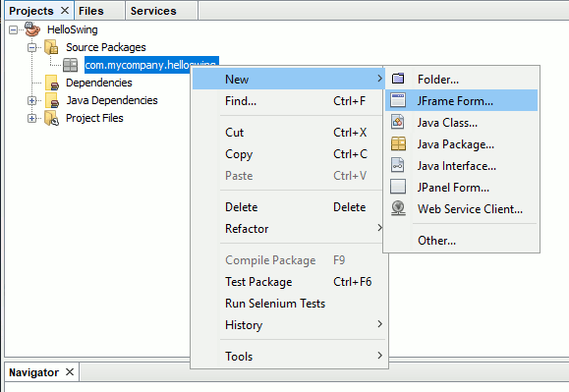569x392 pixels.
Task: Select the Source Packages tree label
Action: point(105,47)
